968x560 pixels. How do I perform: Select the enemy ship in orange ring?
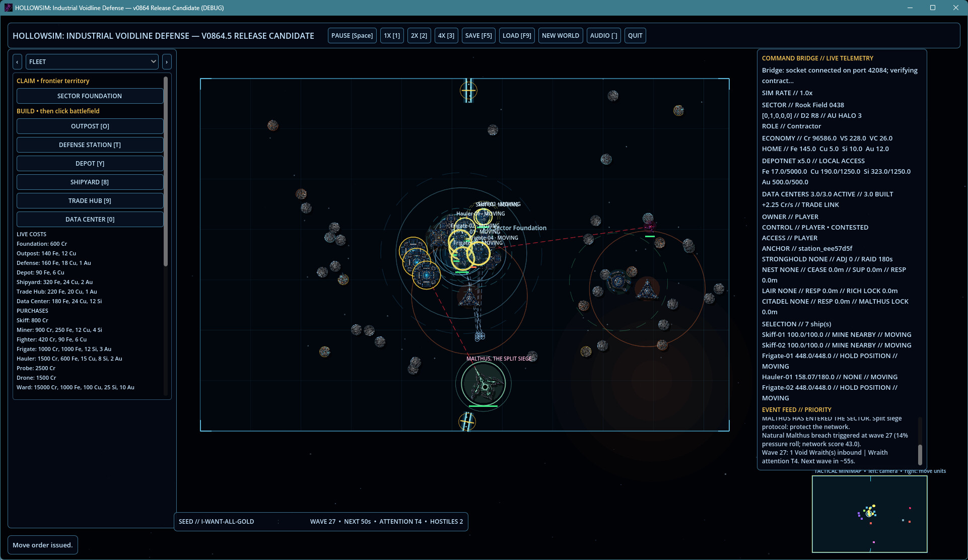pyautogui.click(x=647, y=289)
